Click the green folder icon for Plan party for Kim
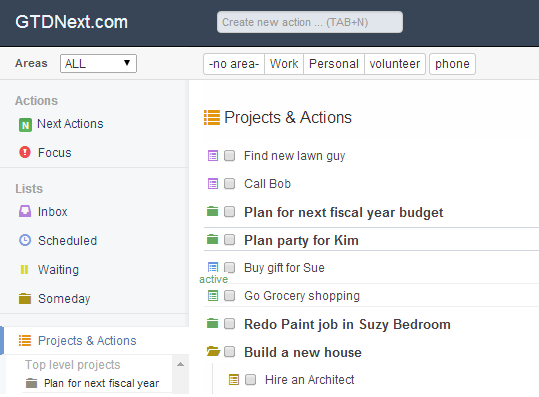 [x=212, y=239]
